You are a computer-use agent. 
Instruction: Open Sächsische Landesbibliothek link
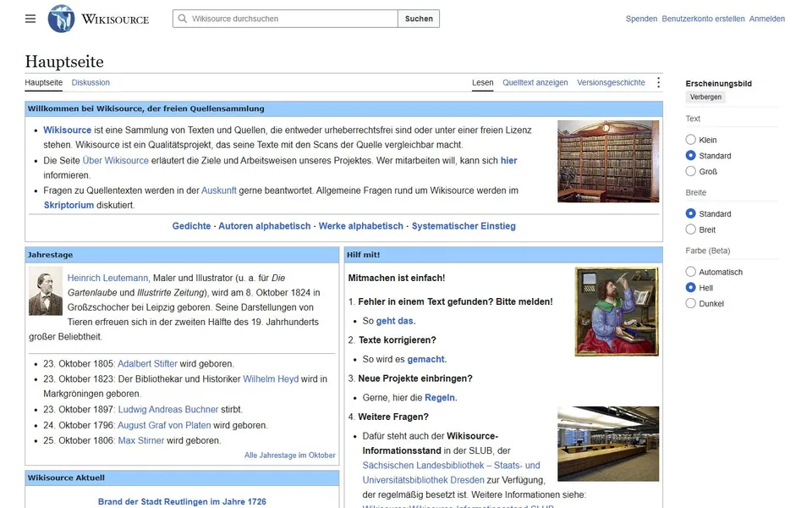451,472
